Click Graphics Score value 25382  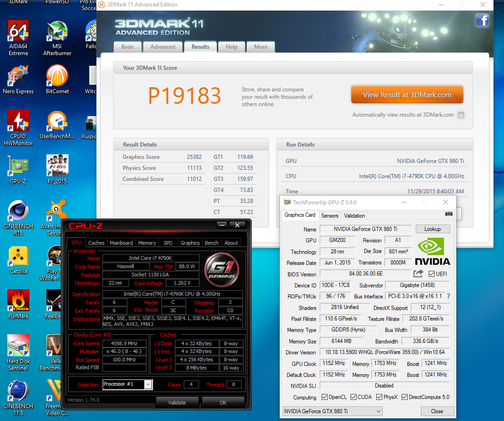tap(194, 157)
